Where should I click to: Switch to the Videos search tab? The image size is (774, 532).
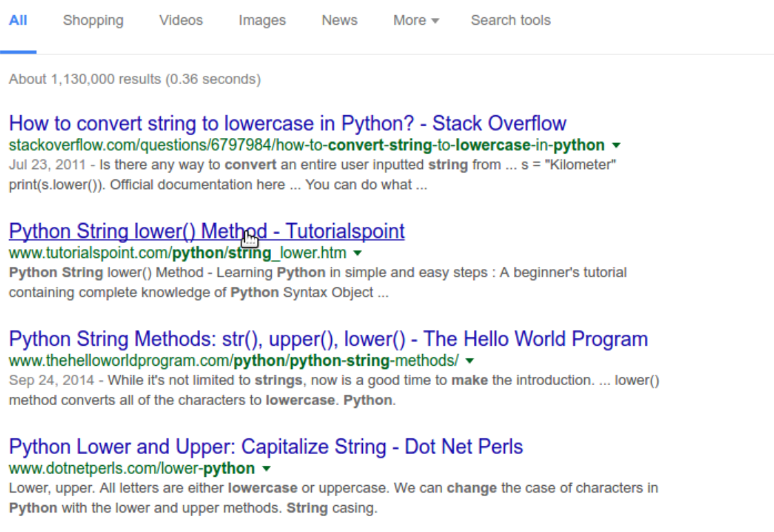[180, 20]
